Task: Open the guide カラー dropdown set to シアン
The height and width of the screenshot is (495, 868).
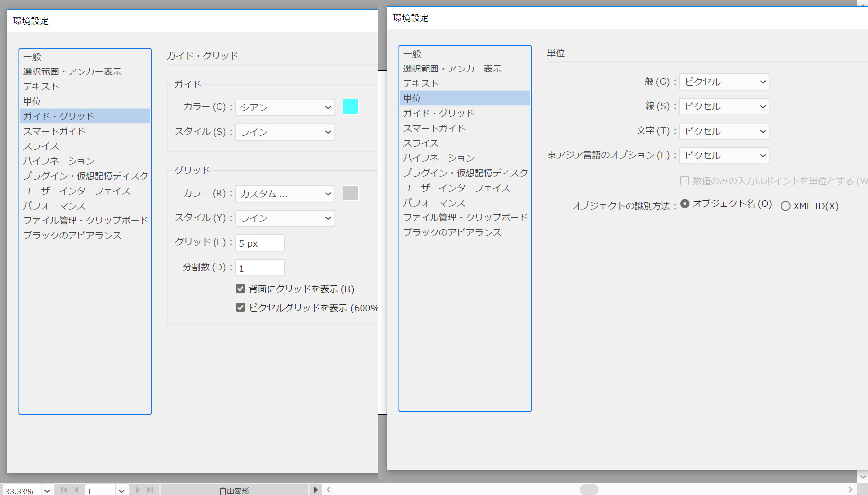Action: [x=285, y=107]
